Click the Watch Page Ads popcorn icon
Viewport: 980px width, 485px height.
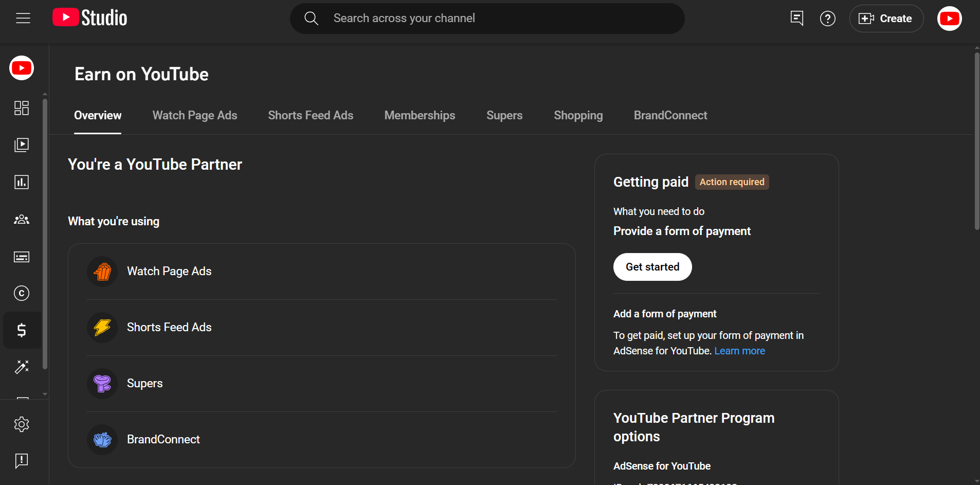tap(103, 272)
